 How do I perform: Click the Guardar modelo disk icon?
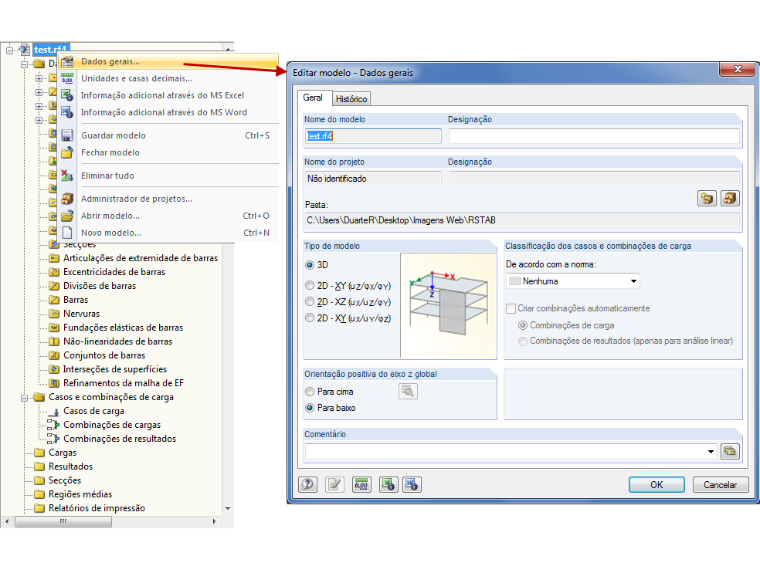tap(67, 135)
